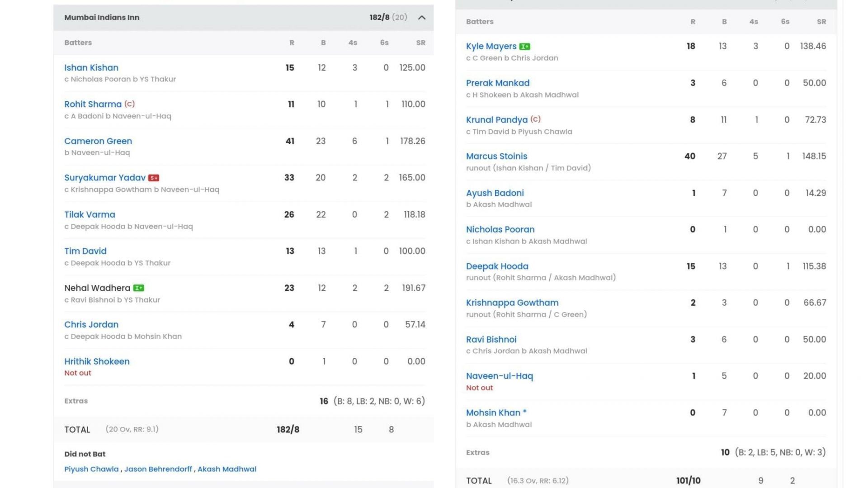This screenshot has height=488, width=868.
Task: View Tilak Varma's player page
Action: tap(90, 214)
